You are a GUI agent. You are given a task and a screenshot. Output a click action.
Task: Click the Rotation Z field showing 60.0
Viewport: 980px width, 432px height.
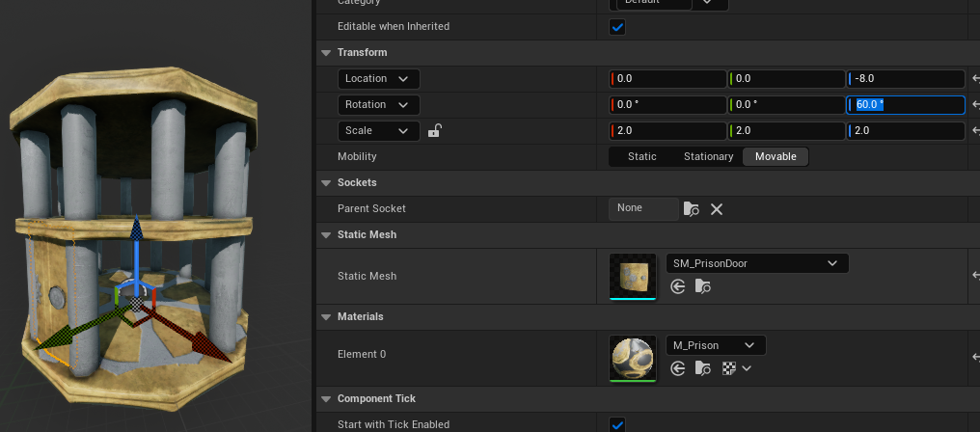(x=906, y=104)
